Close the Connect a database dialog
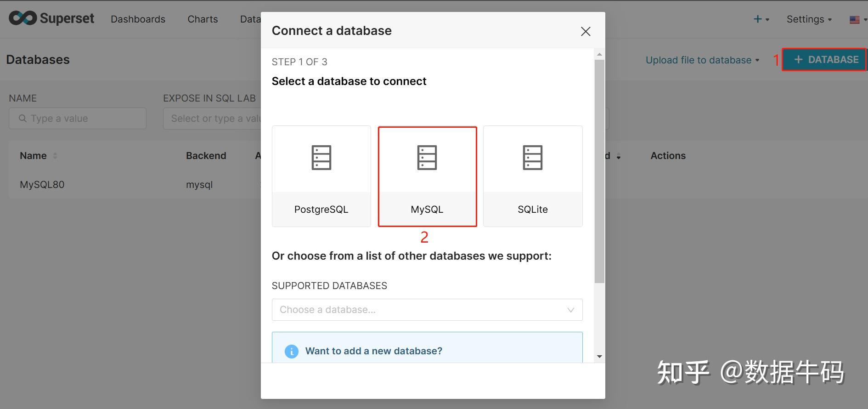 (x=585, y=31)
